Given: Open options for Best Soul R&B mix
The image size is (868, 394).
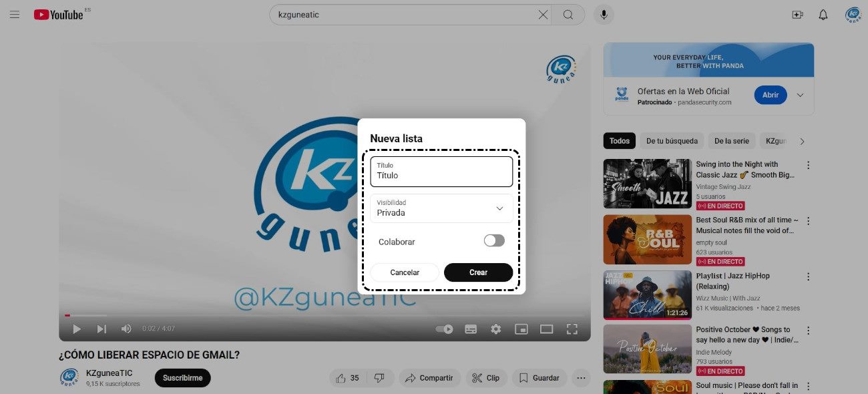Looking at the screenshot, I should pos(808,220).
